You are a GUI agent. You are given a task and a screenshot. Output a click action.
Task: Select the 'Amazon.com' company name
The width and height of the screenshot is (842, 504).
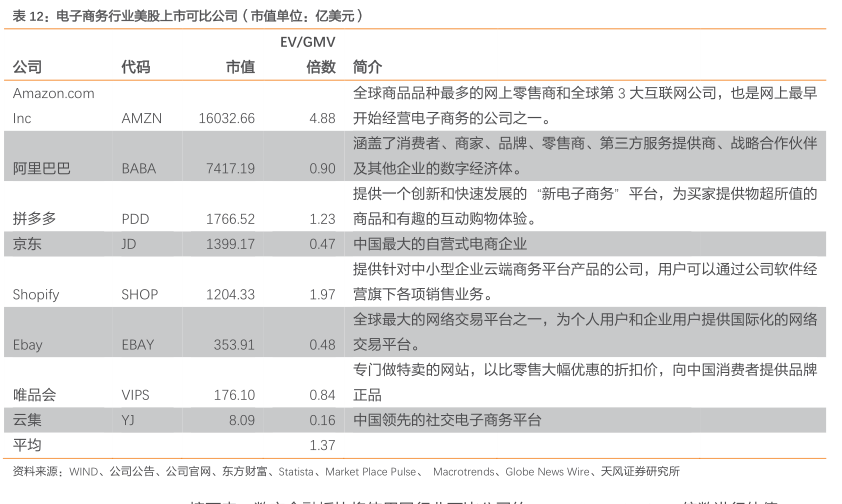click(x=54, y=93)
